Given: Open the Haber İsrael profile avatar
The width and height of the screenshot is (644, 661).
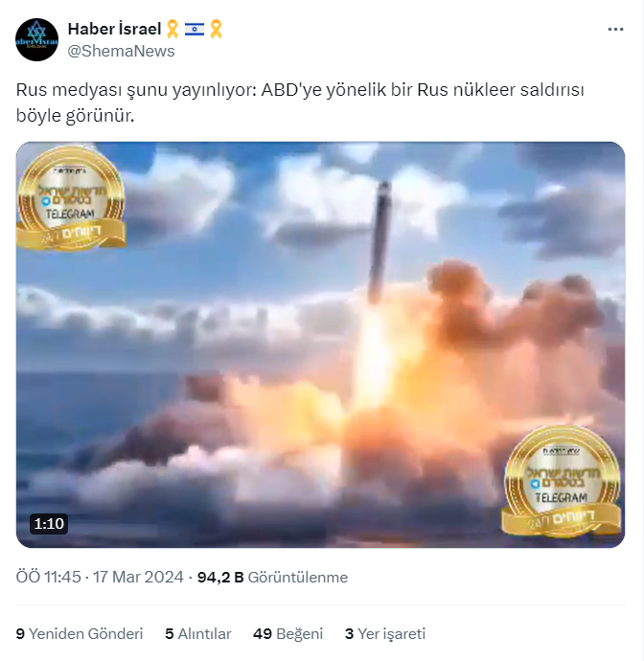Looking at the screenshot, I should click(36, 39).
